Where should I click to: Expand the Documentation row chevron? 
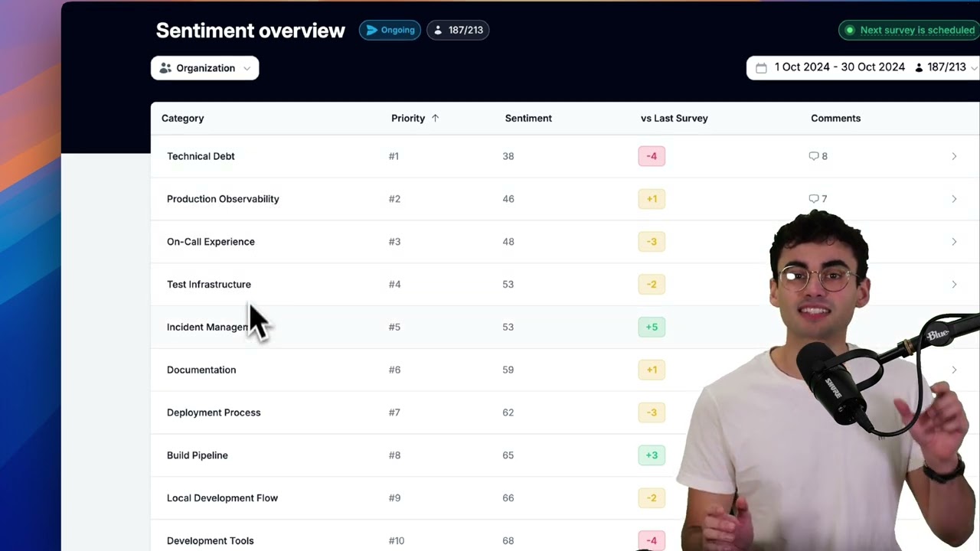pos(954,370)
